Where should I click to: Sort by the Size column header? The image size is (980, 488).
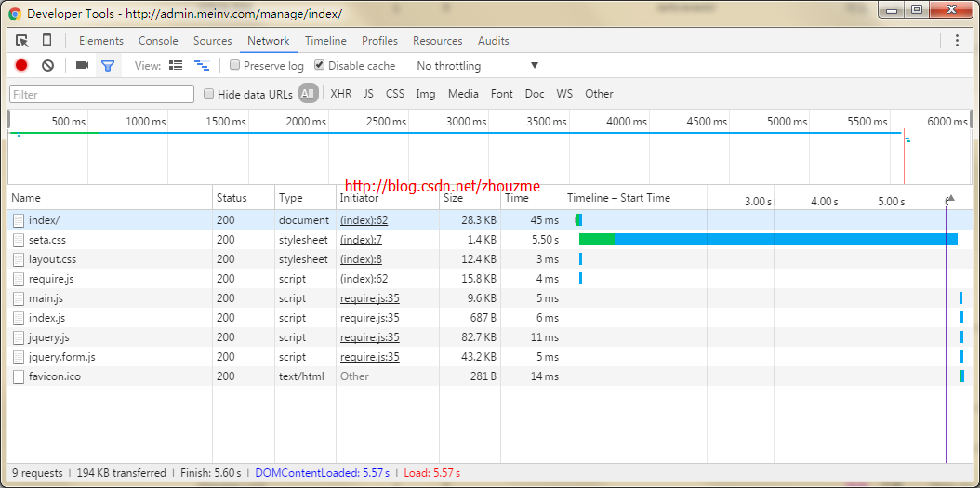pyautogui.click(x=470, y=198)
